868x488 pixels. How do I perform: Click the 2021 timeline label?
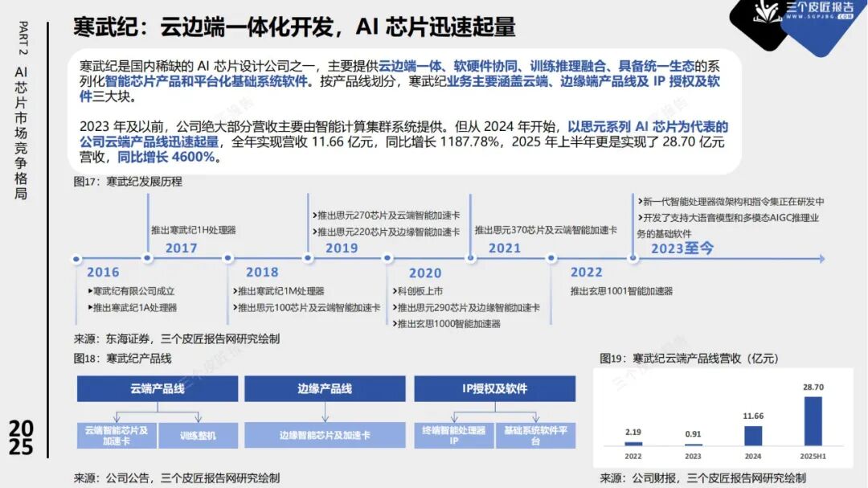click(504, 248)
